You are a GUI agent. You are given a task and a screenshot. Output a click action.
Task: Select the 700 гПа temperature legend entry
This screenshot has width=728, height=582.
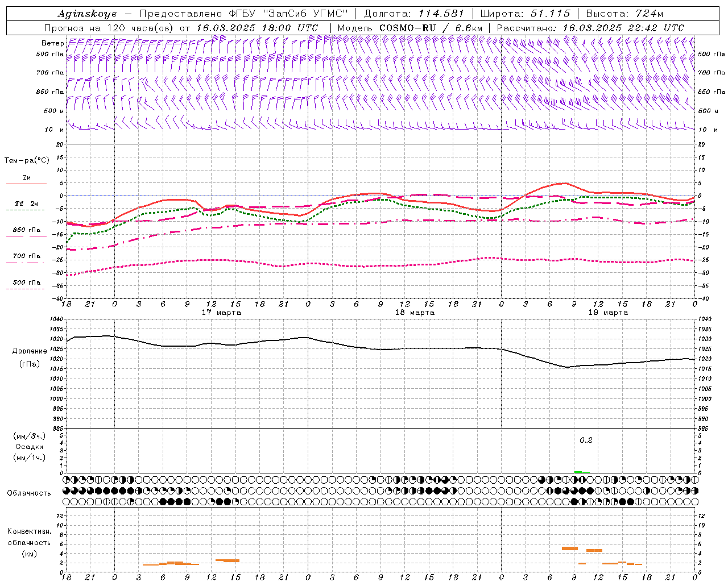click(x=26, y=256)
